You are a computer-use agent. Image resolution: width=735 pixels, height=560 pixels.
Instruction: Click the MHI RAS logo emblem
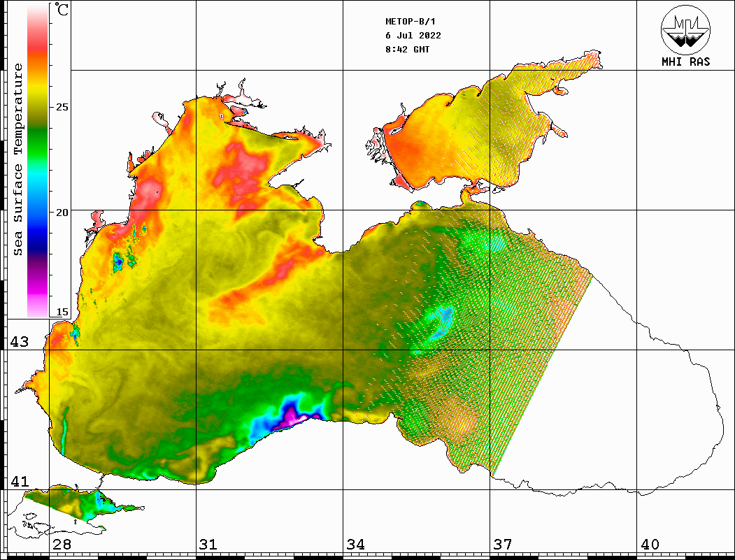685,29
